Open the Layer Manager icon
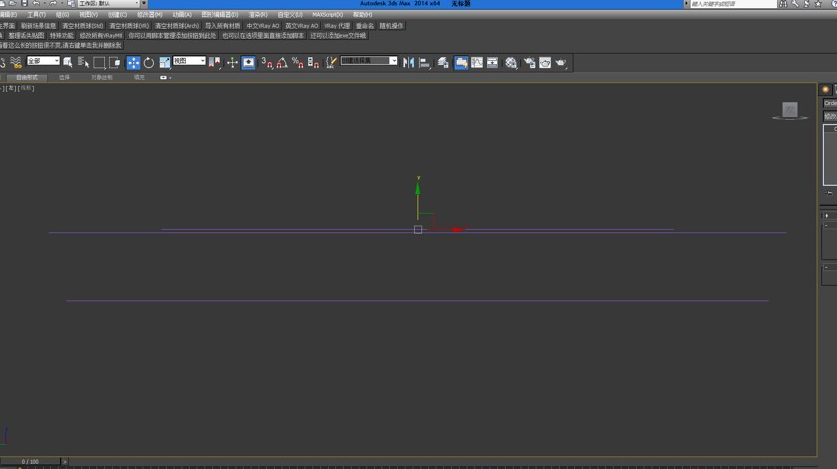 [443, 62]
